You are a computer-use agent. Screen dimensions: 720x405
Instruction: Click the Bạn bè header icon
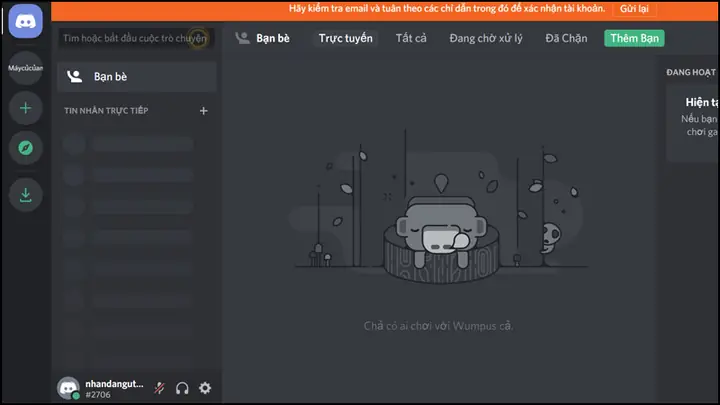(x=242, y=38)
